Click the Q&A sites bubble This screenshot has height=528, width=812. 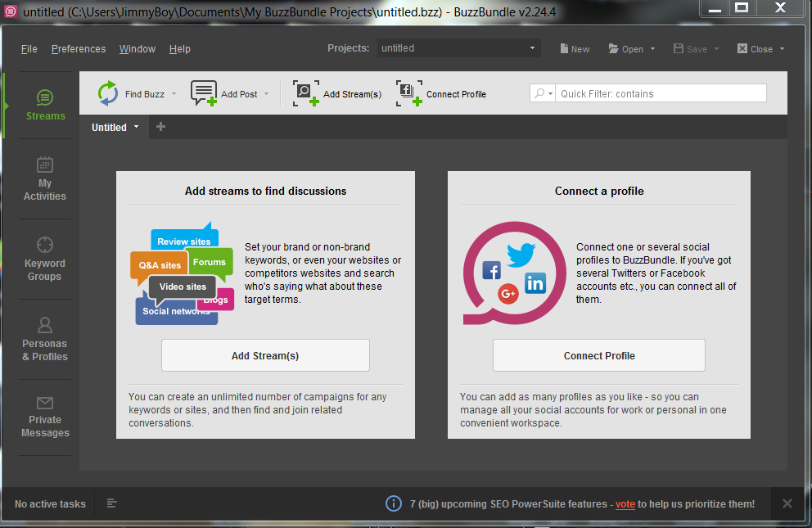point(159,265)
